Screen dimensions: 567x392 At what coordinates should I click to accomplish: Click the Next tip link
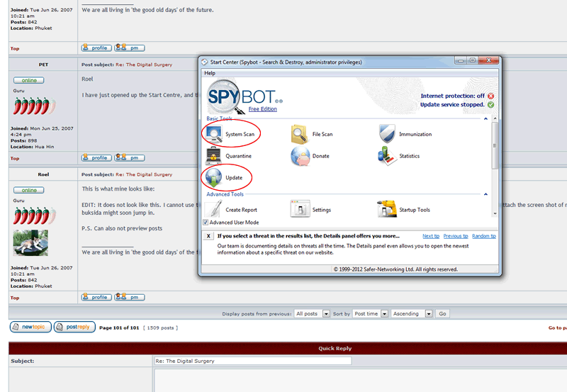(x=431, y=236)
